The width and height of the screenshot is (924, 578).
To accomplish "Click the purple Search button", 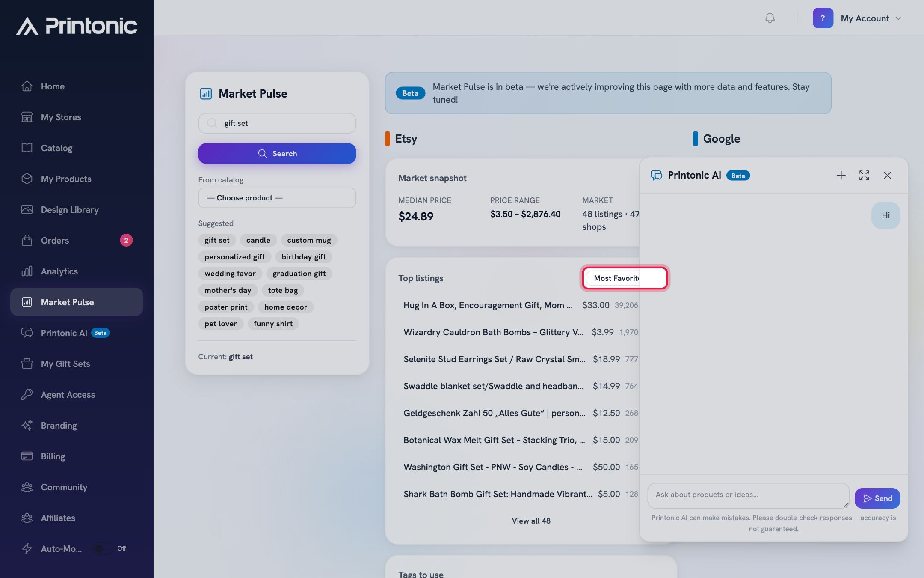I will tap(277, 153).
